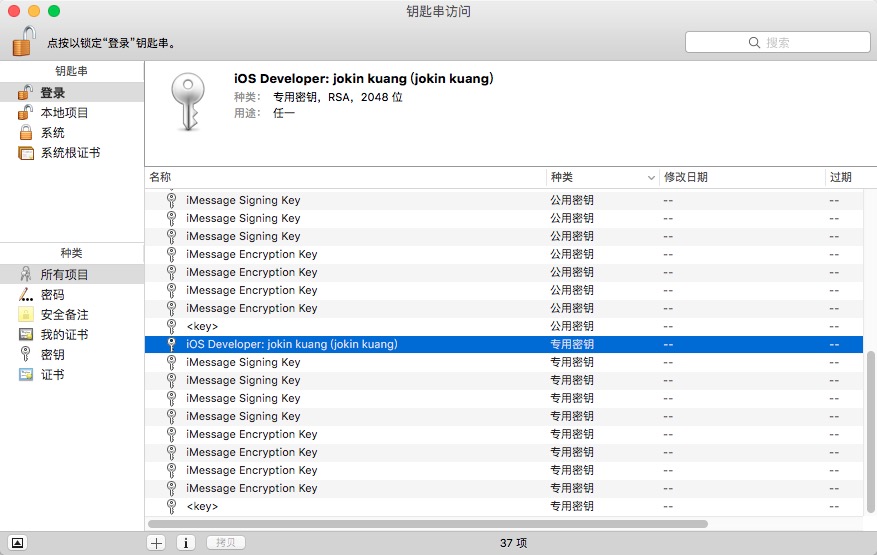This screenshot has height=555, width=877.
Task: Select the 登录 keychain
Action: (72, 92)
